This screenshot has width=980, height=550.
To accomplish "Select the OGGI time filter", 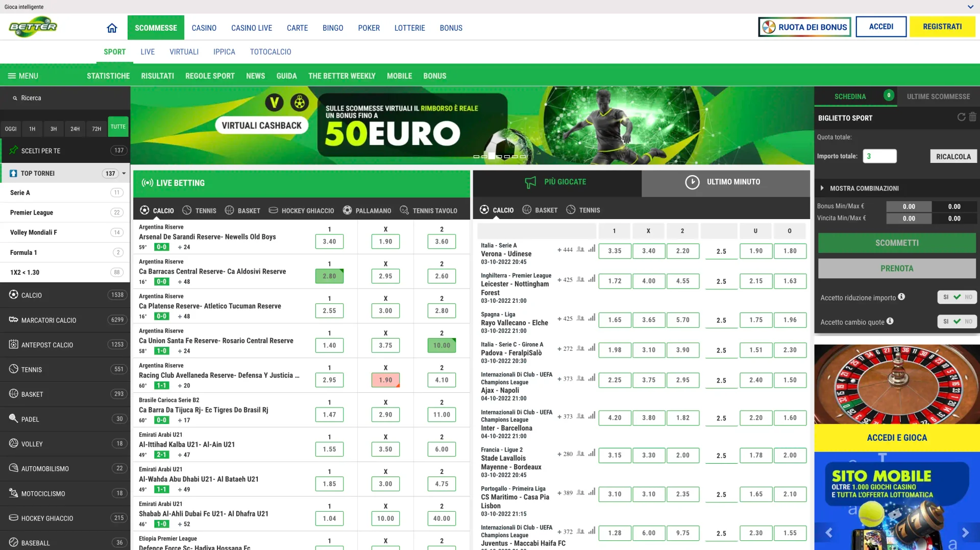I will pos(11,129).
